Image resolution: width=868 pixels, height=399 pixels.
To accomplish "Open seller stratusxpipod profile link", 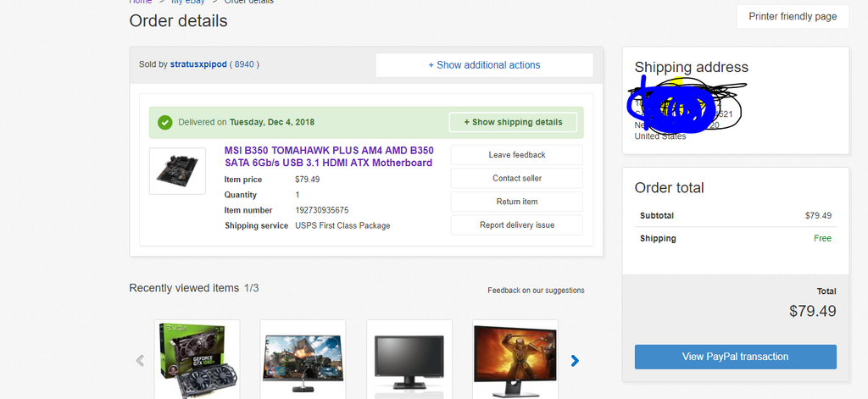I will point(198,64).
